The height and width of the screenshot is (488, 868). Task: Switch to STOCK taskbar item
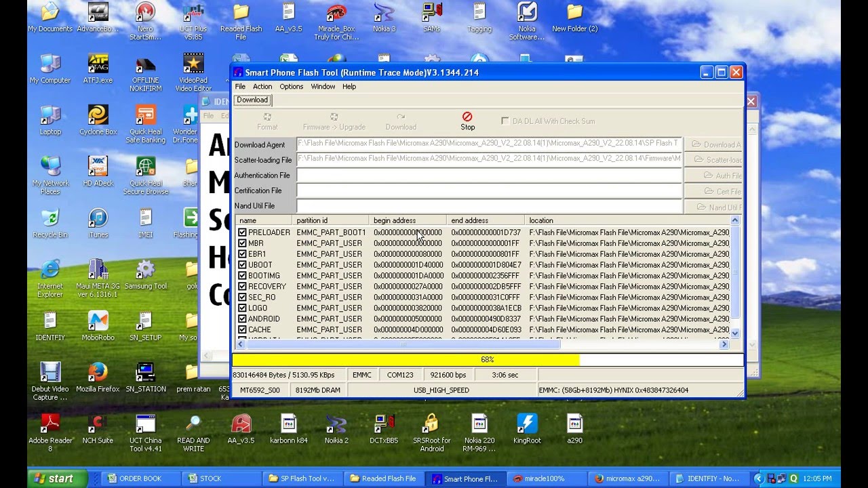click(x=222, y=479)
